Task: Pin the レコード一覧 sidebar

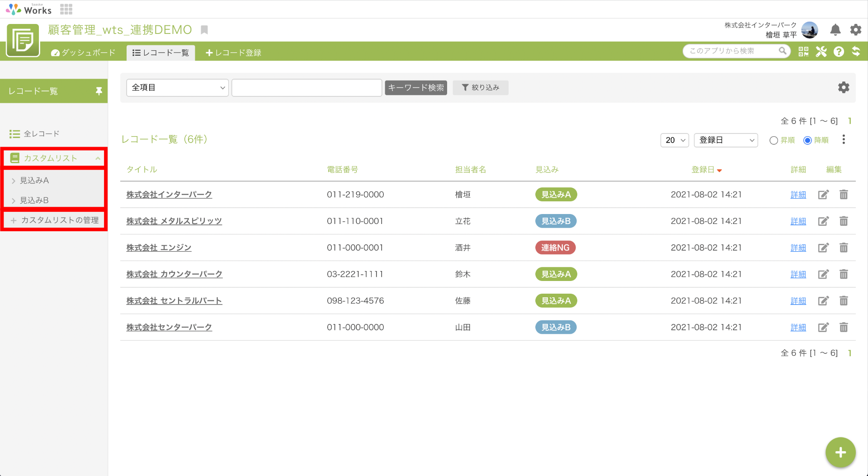Action: [x=99, y=91]
